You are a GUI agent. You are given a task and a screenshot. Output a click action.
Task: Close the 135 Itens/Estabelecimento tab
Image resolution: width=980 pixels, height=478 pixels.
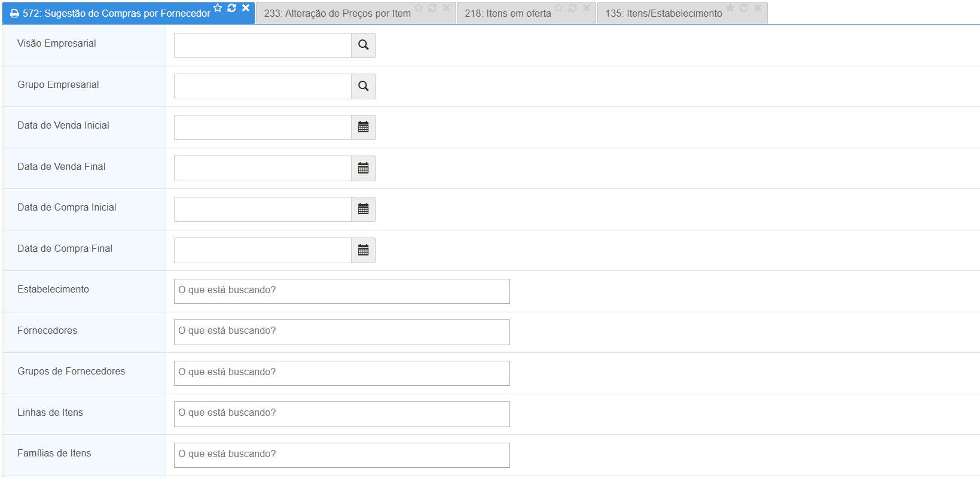pyautogui.click(x=758, y=8)
